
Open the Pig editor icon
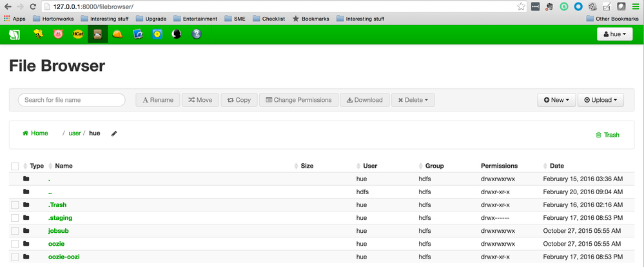coord(59,34)
